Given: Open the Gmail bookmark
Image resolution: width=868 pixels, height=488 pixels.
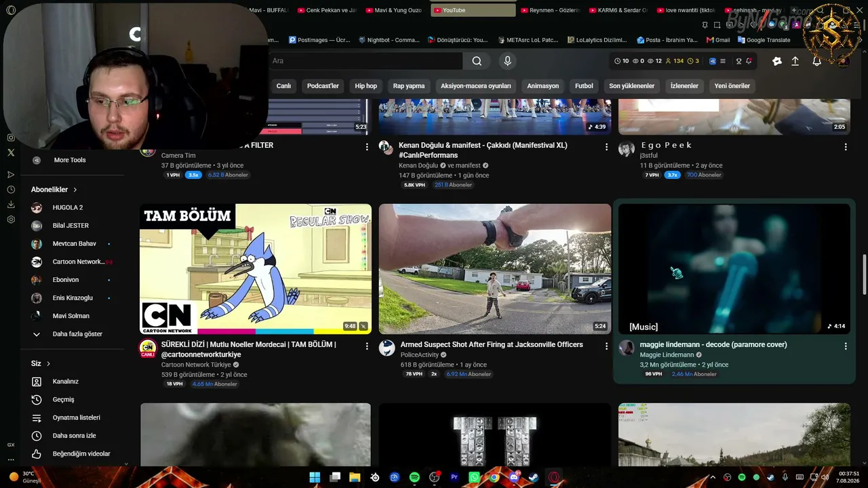Looking at the screenshot, I should 718,40.
